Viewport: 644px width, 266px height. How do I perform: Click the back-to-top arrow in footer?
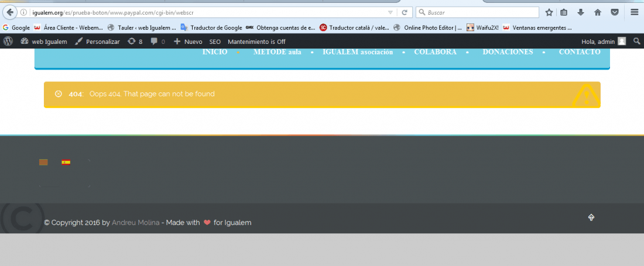click(591, 217)
